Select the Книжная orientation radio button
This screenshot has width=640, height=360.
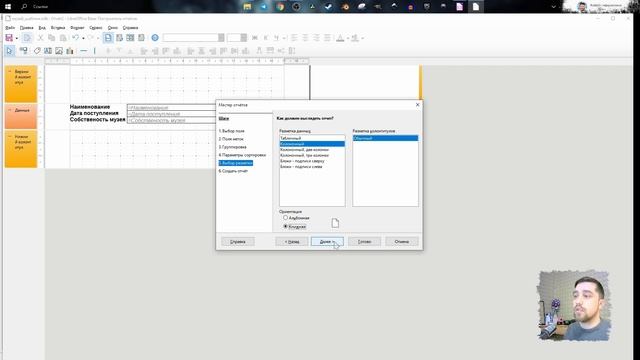click(285, 226)
